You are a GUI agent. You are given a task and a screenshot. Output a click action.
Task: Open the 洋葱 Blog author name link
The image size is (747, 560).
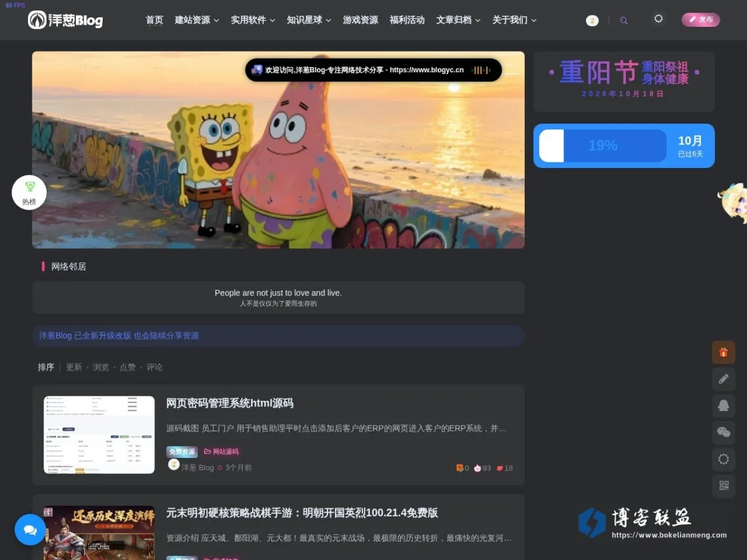[x=197, y=468]
